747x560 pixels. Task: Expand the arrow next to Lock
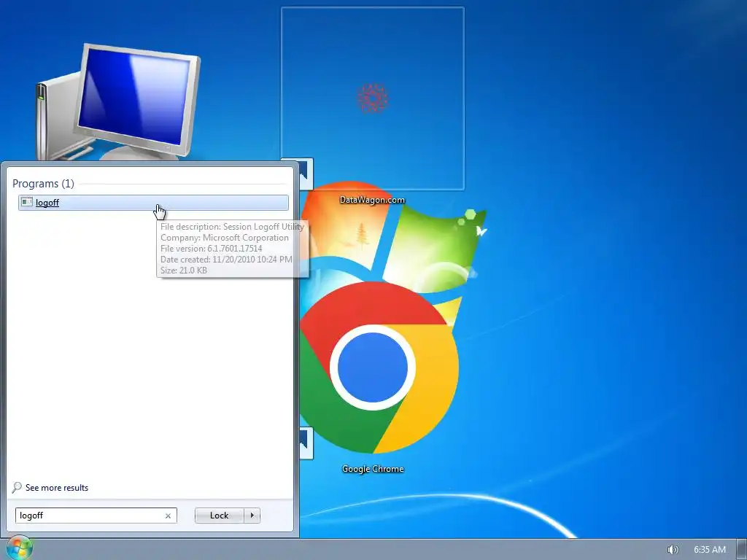click(x=252, y=516)
